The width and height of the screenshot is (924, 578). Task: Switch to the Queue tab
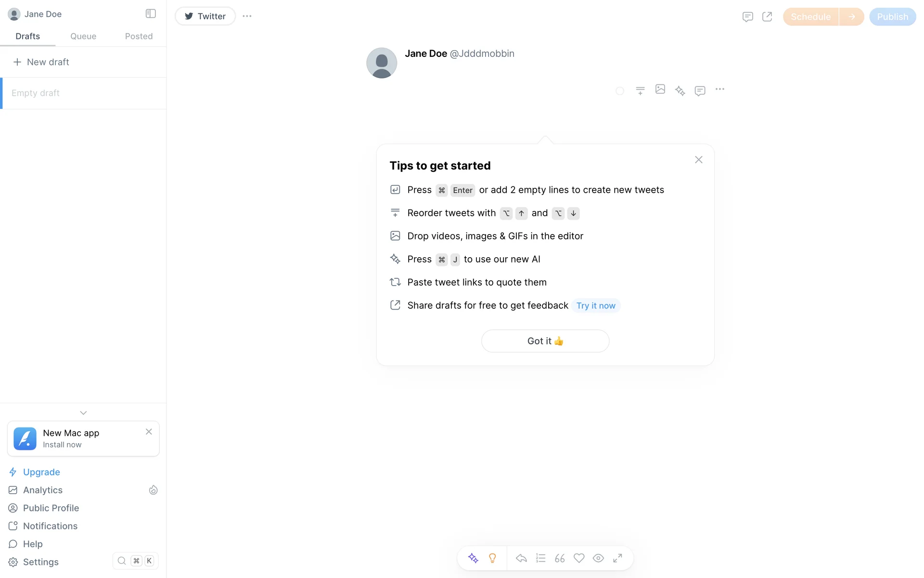83,36
